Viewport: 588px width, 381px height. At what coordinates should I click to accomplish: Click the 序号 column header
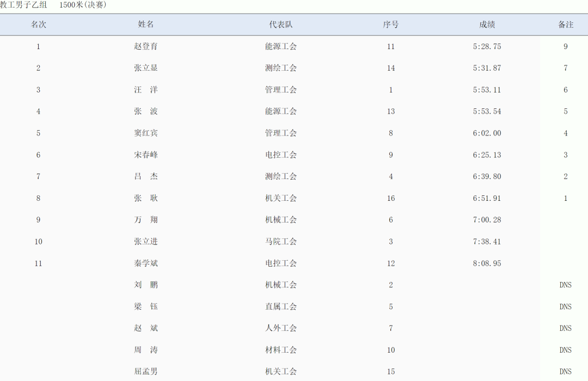pos(391,24)
